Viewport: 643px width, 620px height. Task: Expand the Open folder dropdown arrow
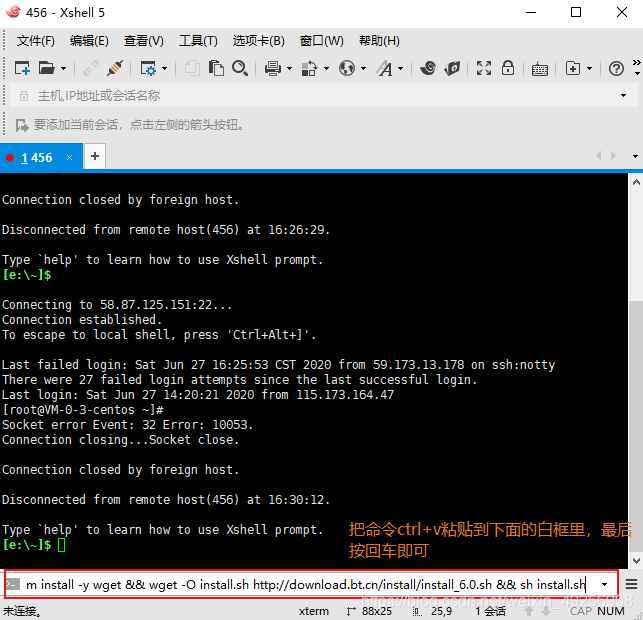63,68
